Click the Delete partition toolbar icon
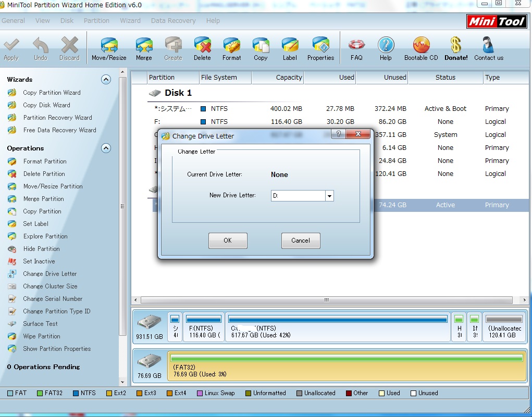The height and width of the screenshot is (417, 532). [203, 45]
